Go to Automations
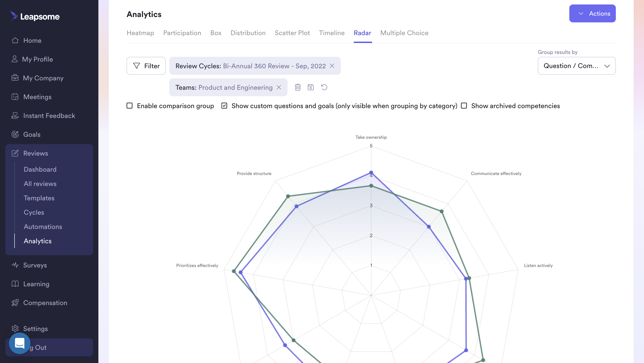 coord(43,226)
